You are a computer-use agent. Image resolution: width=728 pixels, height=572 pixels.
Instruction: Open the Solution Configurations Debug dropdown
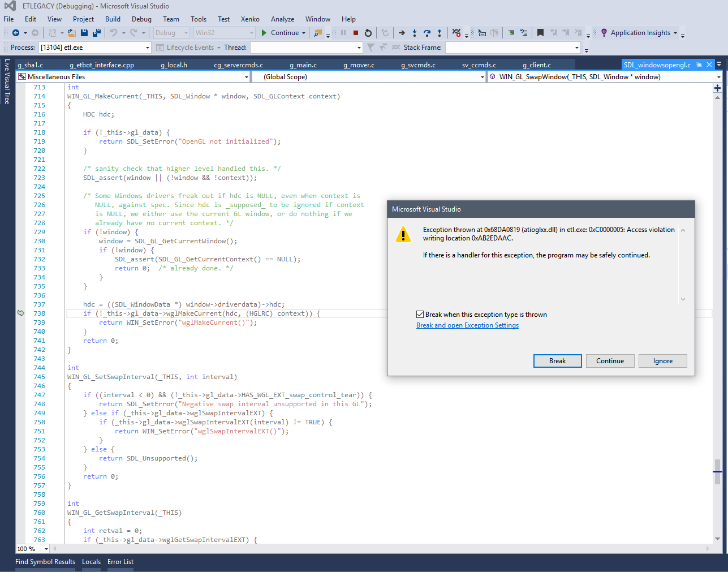point(171,33)
